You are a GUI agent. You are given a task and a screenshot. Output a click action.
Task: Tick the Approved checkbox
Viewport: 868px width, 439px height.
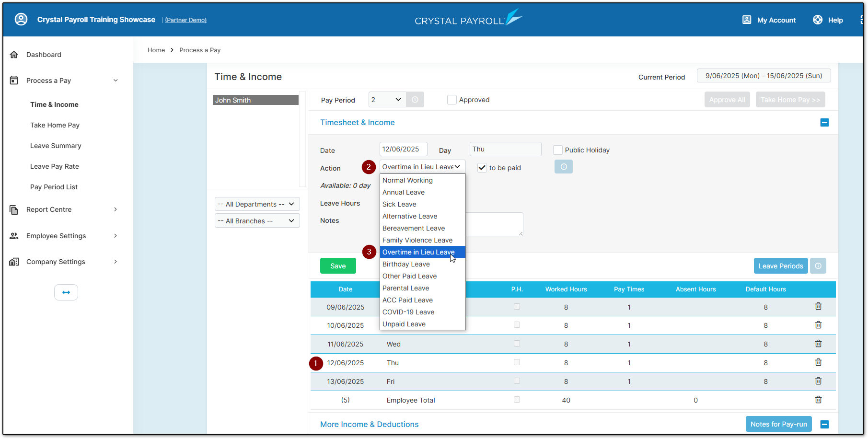click(x=451, y=100)
